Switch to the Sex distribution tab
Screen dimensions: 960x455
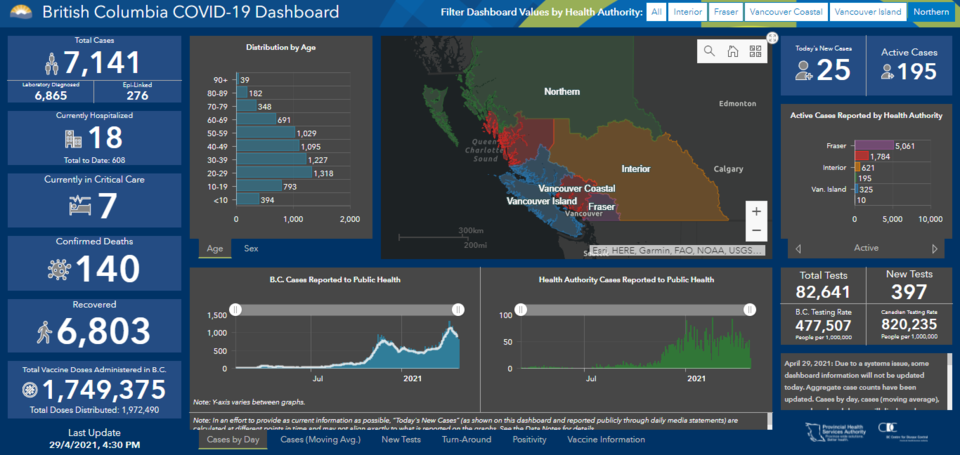pyautogui.click(x=251, y=249)
